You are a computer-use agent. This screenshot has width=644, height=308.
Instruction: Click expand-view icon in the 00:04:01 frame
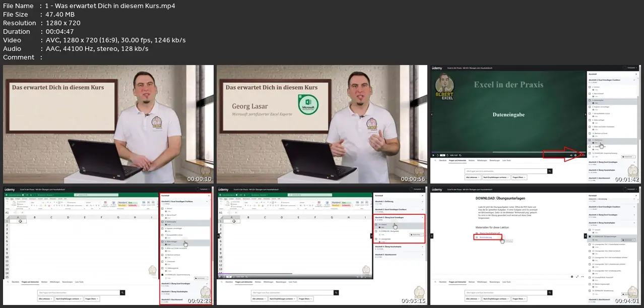tap(577, 277)
